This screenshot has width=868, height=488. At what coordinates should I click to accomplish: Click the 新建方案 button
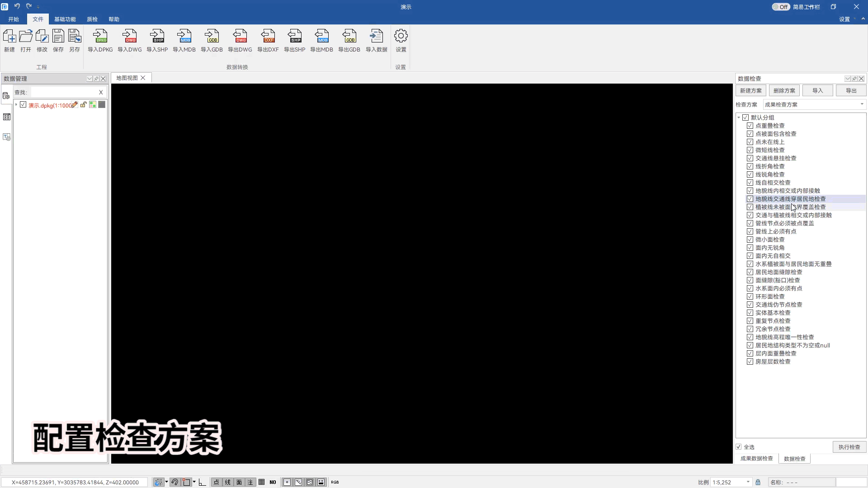point(750,90)
